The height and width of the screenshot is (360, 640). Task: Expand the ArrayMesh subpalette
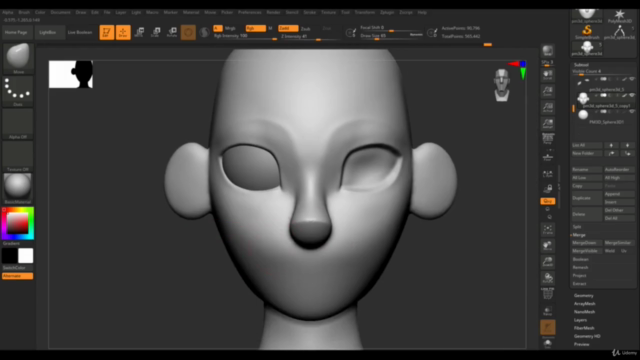[x=584, y=304]
